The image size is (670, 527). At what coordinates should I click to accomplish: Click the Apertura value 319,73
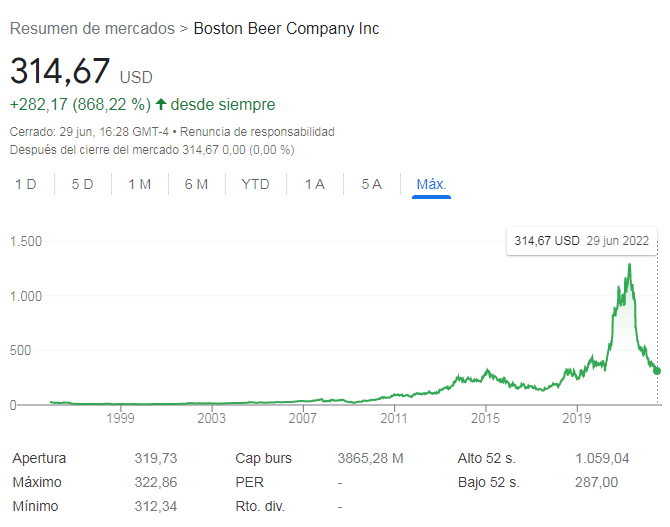(x=156, y=458)
